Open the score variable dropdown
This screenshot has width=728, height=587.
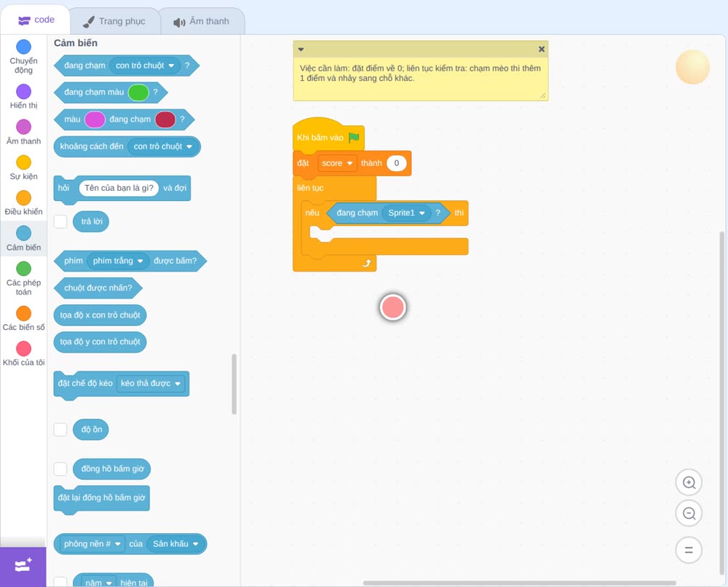coord(337,163)
